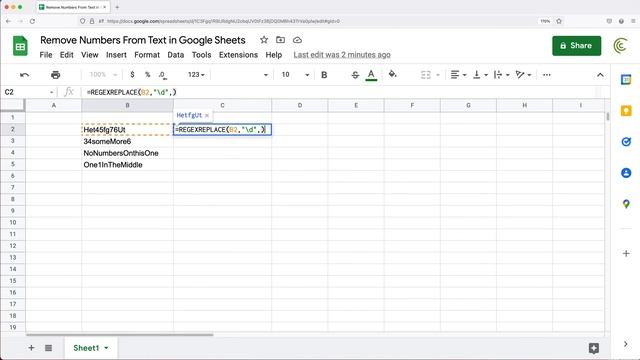Check the cloud save status icon

click(x=298, y=40)
